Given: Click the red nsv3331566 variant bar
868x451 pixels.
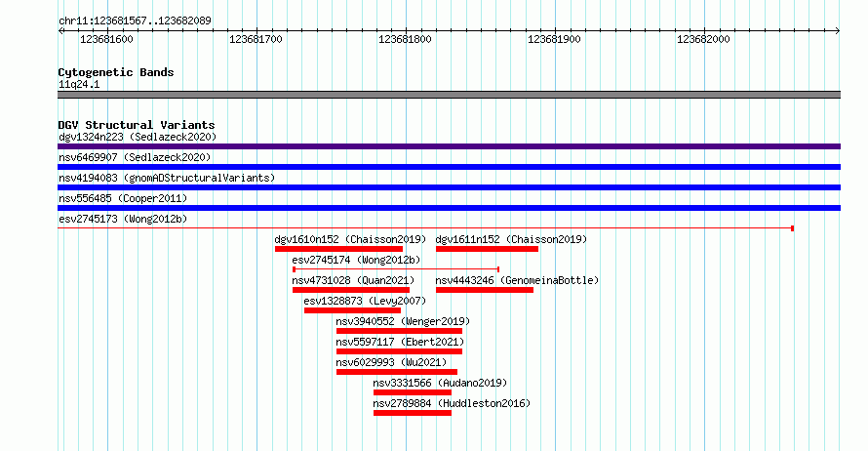Looking at the screenshot, I should click(x=413, y=392).
